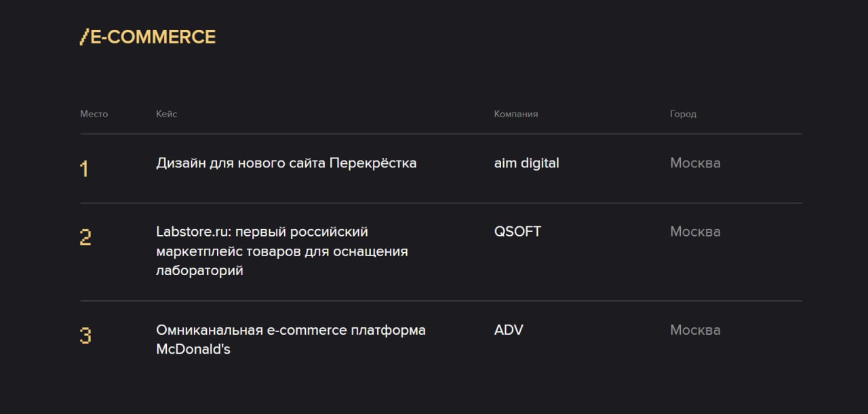Screen dimensions: 868x414
Task: Click the Компания column header
Action: [x=515, y=114]
